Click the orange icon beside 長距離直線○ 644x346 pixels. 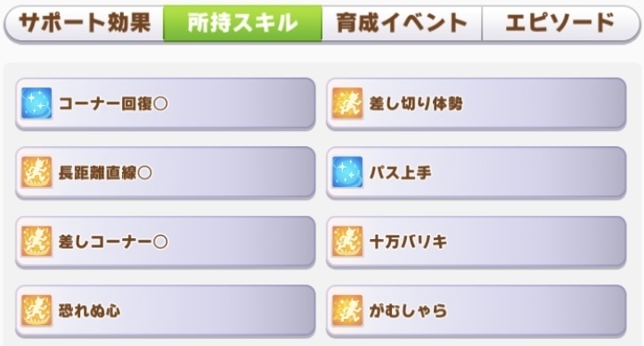click(x=37, y=172)
